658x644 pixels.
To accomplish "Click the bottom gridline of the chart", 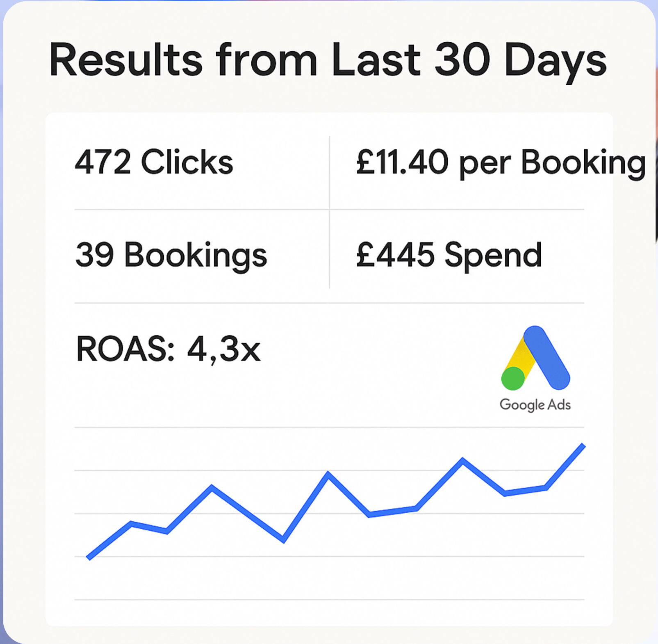I will (x=329, y=600).
